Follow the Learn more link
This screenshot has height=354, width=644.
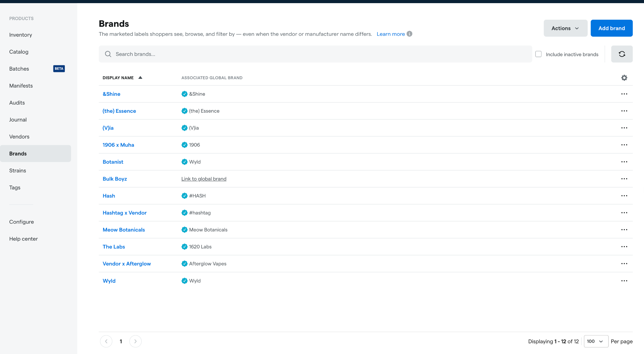tap(391, 34)
